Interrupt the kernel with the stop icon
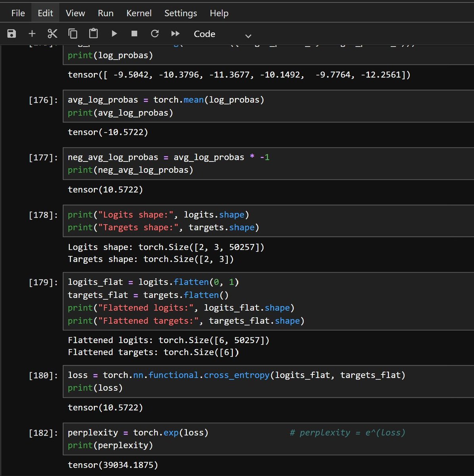This screenshot has width=474, height=476. click(x=134, y=34)
